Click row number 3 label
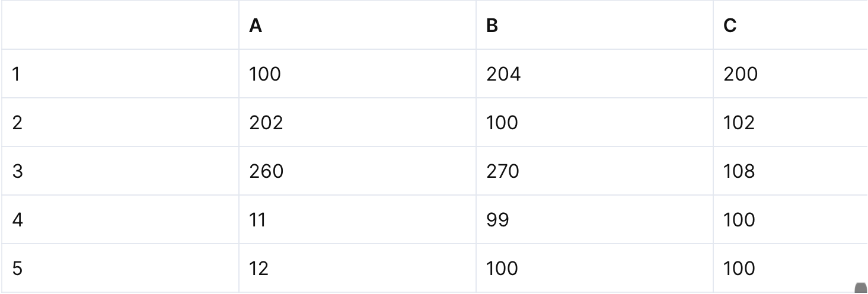This screenshot has height=294, width=868. pos(120,171)
